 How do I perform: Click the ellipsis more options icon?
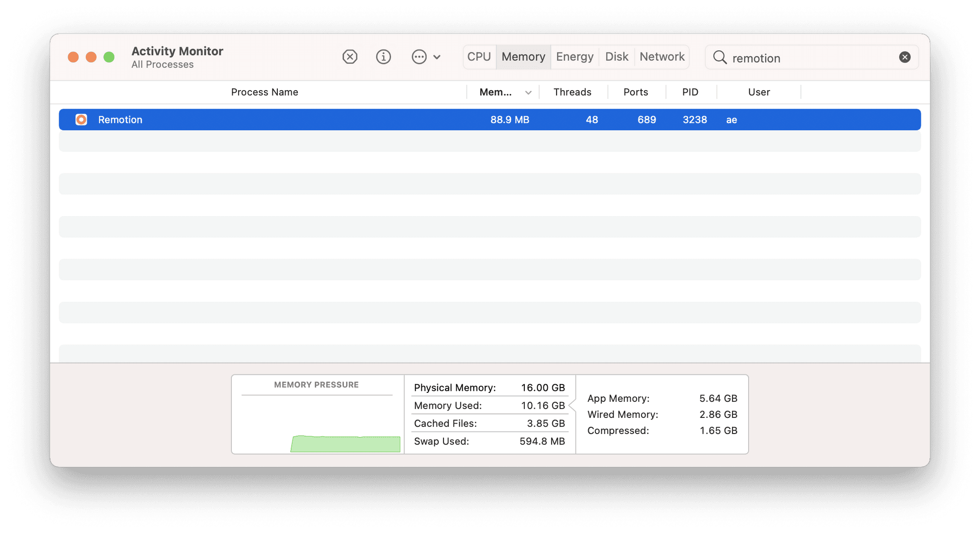tap(419, 57)
